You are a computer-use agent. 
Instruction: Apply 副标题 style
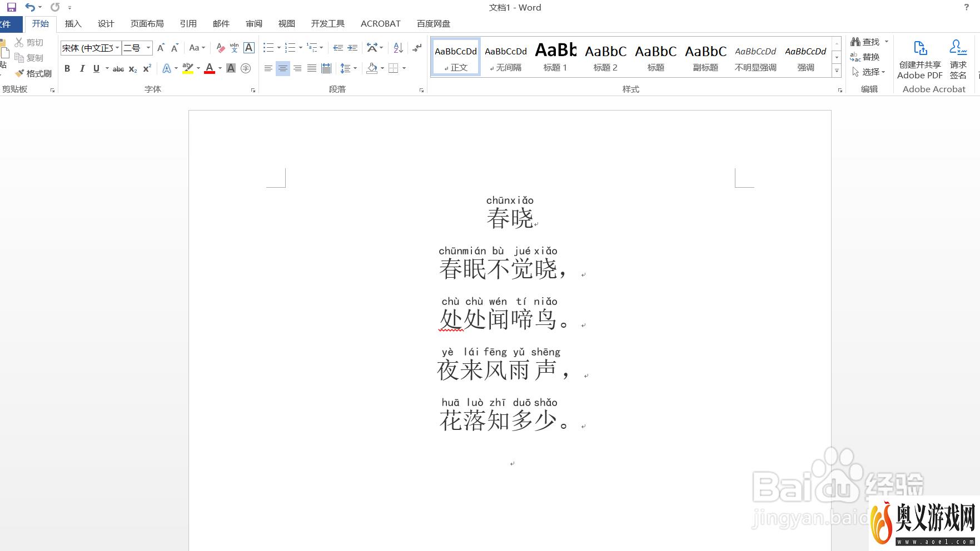705,57
